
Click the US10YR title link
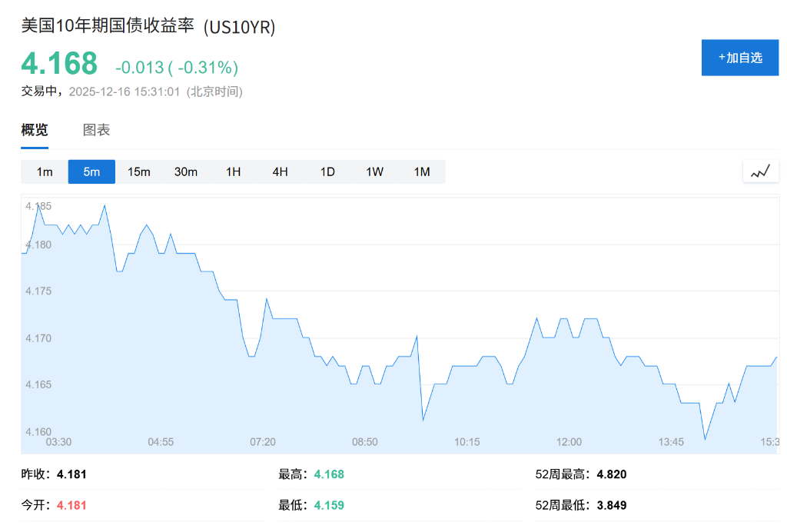click(148, 27)
